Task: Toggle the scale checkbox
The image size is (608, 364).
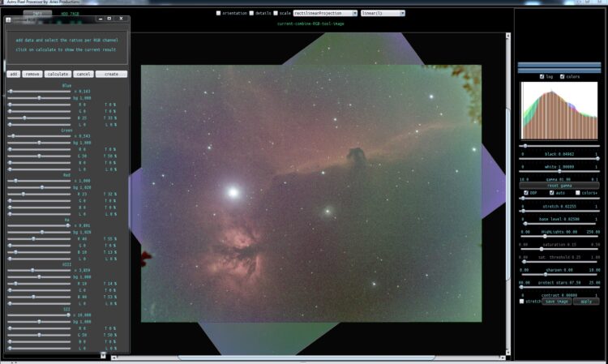Action: click(276, 13)
